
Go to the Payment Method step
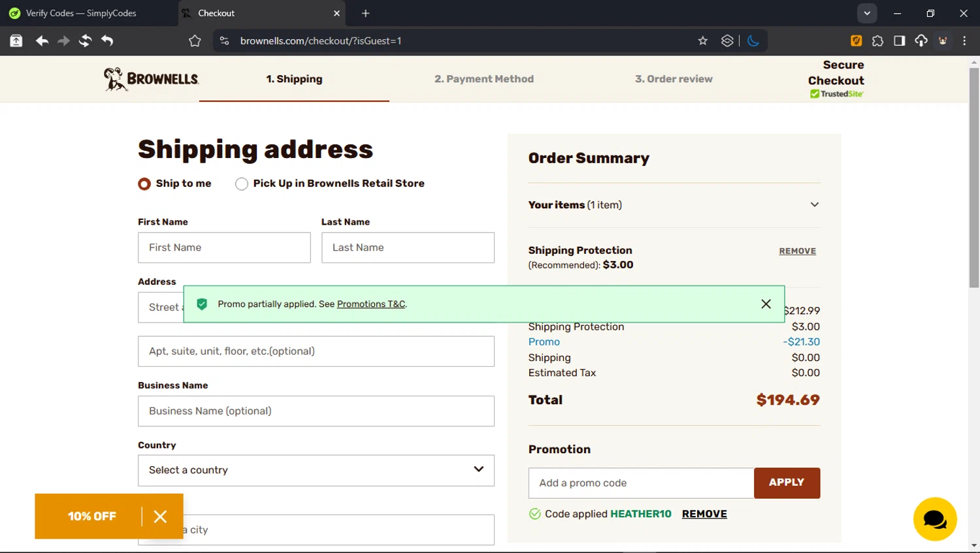[x=483, y=79]
